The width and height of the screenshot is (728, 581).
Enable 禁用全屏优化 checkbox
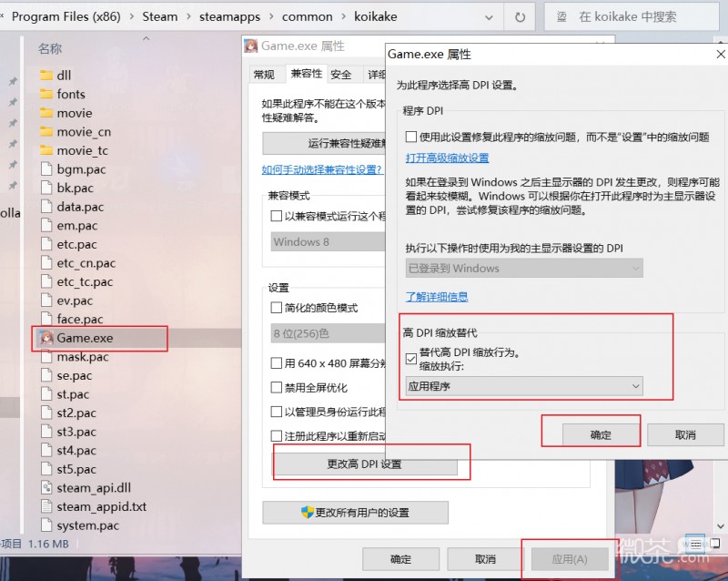click(277, 388)
